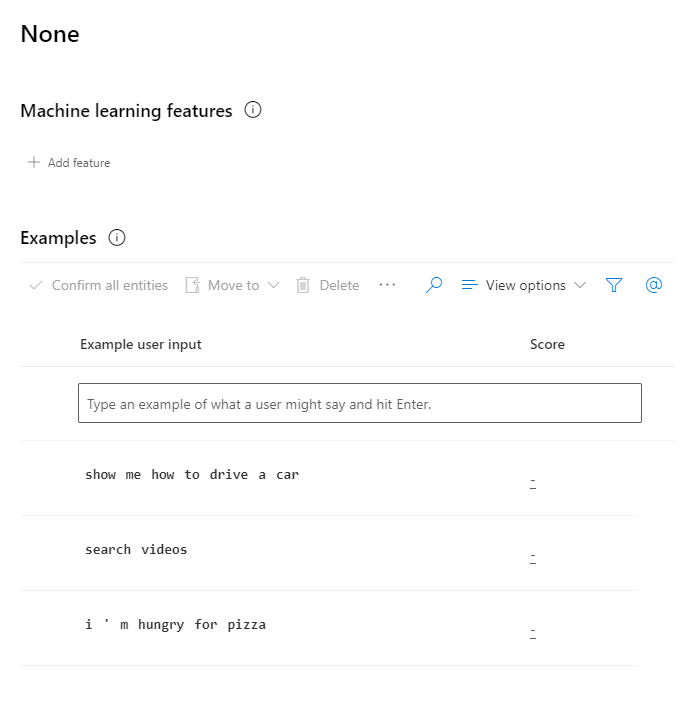Click the Example user input column header
Viewport: 693px width, 705px height.
[x=141, y=344]
